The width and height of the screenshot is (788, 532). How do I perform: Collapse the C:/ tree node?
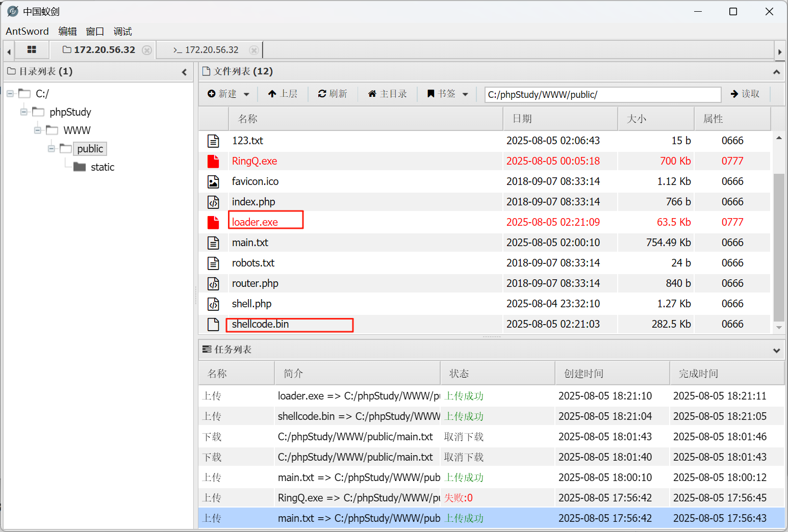10,94
